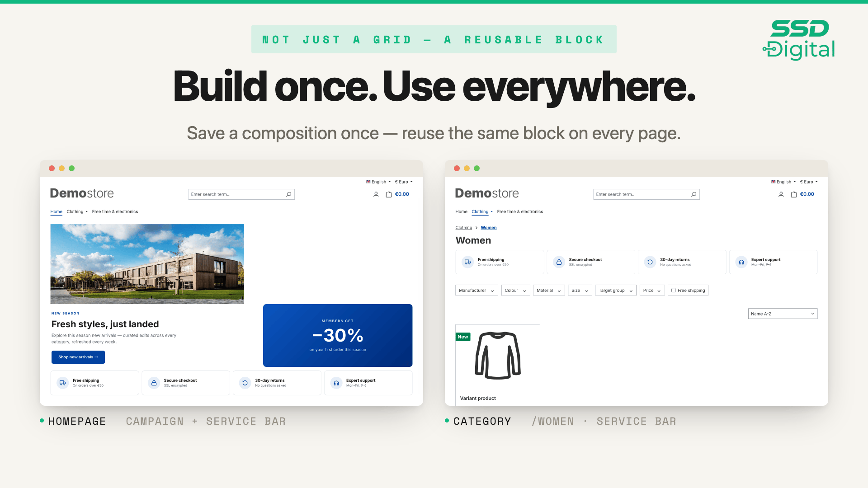Open Euro currency dropdown in Homepage window
The width and height of the screenshot is (868, 488).
[404, 182]
